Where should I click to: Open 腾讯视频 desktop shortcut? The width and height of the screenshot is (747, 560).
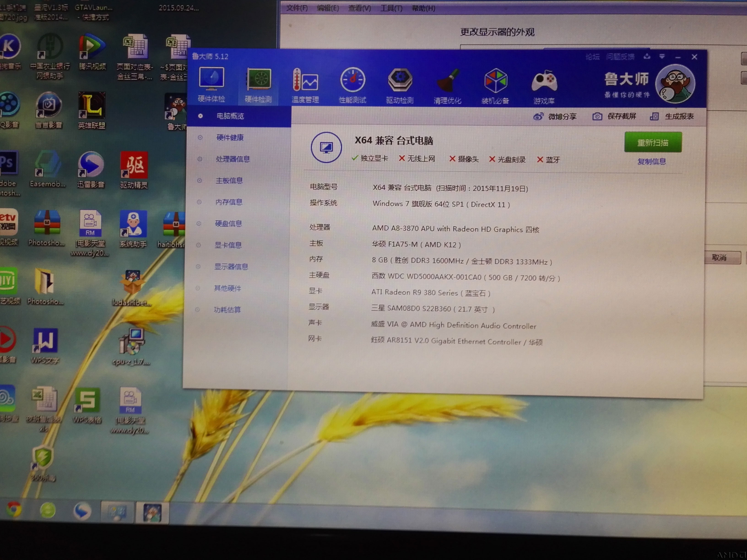click(x=92, y=52)
